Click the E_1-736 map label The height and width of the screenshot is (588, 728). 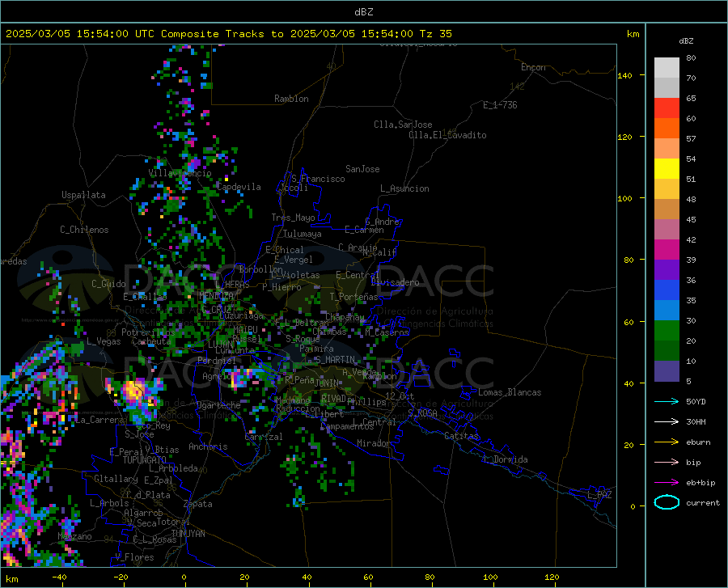(x=500, y=105)
